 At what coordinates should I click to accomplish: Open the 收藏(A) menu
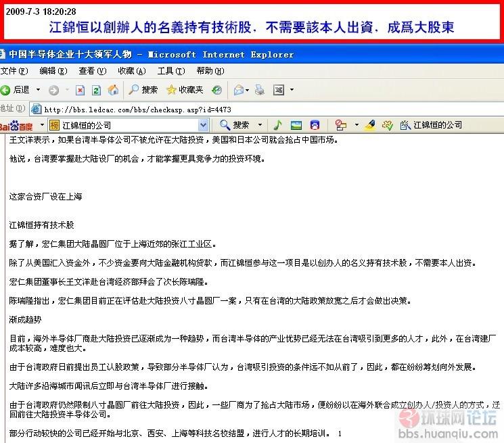tap(132, 70)
